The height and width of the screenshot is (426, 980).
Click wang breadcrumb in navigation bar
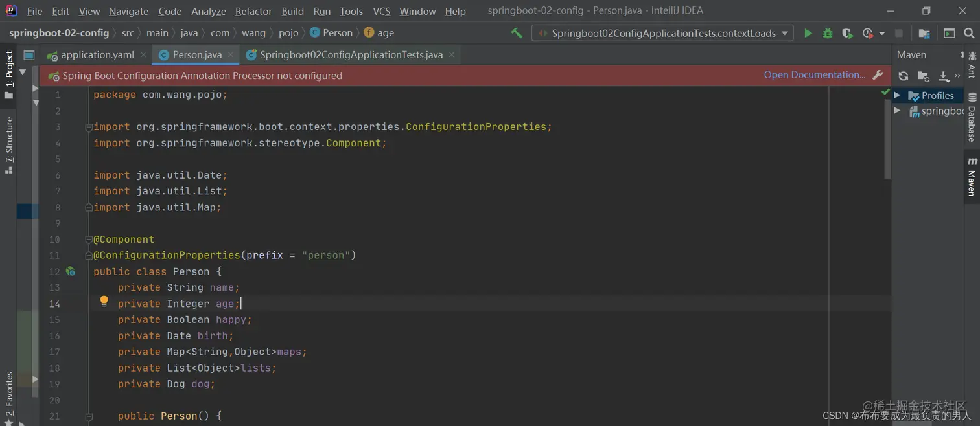click(x=253, y=33)
